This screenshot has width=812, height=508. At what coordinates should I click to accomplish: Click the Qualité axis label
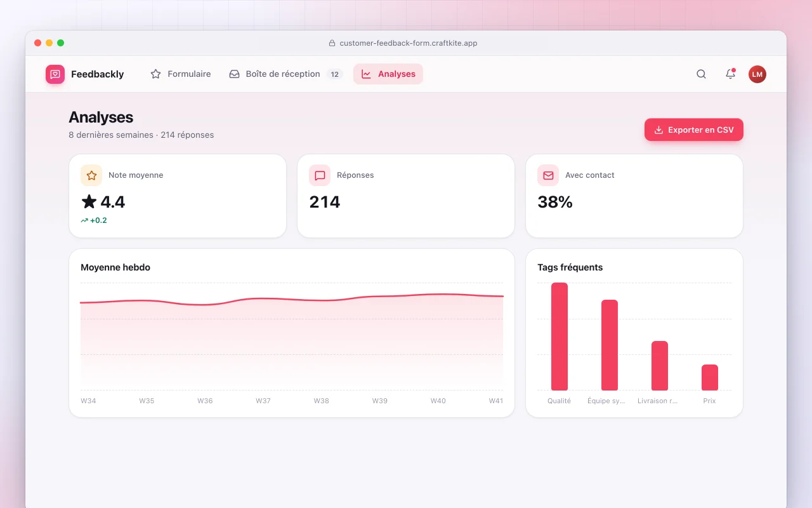[560, 401]
